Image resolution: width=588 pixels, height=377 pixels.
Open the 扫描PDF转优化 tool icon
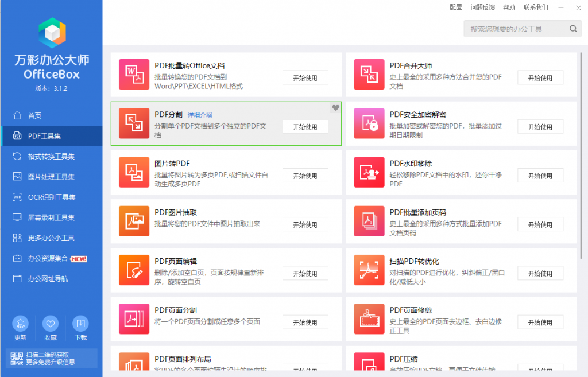(x=369, y=270)
